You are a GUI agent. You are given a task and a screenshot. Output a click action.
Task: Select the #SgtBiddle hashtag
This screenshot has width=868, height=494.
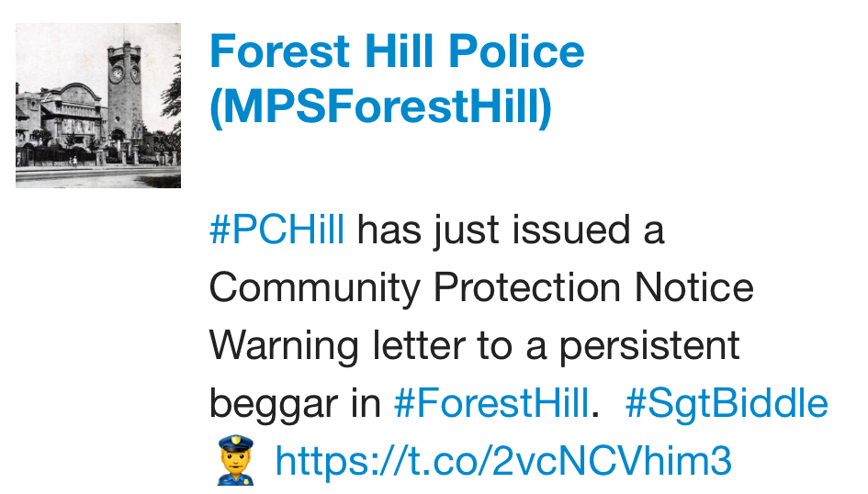pos(727,403)
